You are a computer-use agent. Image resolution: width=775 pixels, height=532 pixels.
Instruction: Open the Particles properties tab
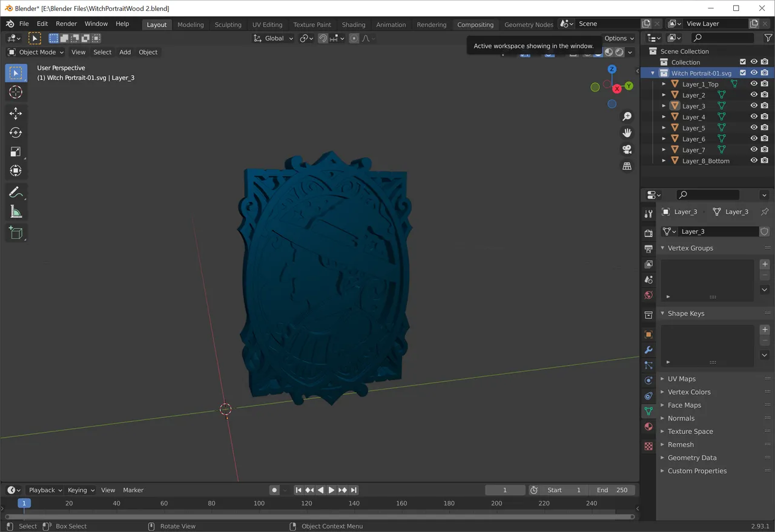click(x=648, y=366)
